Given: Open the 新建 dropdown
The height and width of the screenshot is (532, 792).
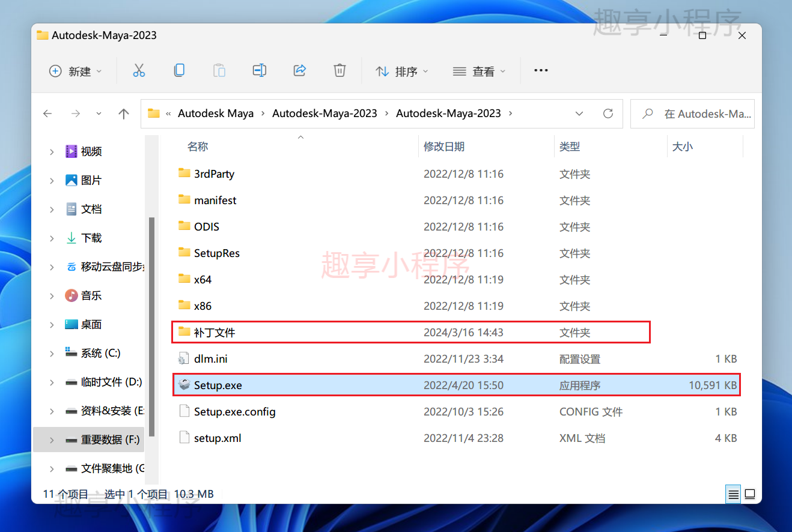Looking at the screenshot, I should (x=76, y=71).
